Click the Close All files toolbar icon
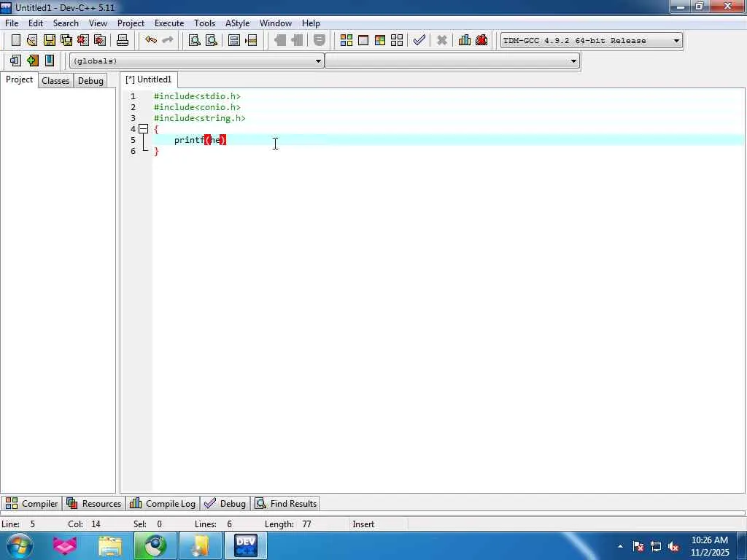This screenshot has height=560, width=747. pyautogui.click(x=100, y=41)
